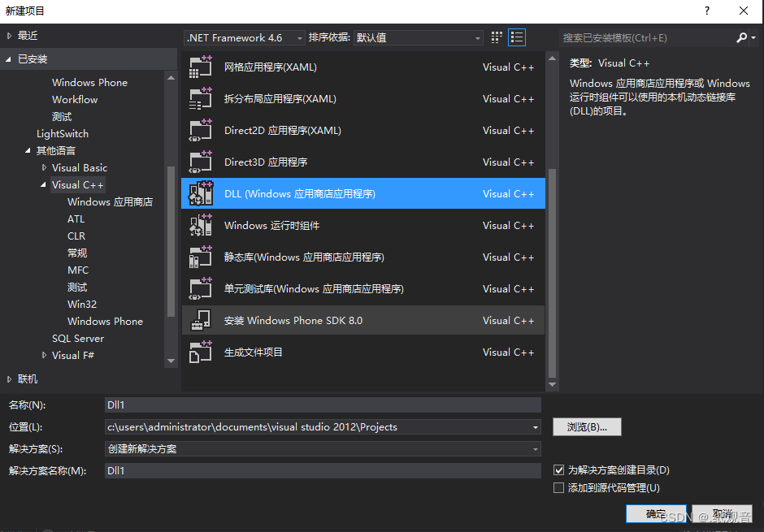Select the Direct2D 应用程序(XAML) template icon
This screenshot has height=532, width=764.
[x=200, y=130]
